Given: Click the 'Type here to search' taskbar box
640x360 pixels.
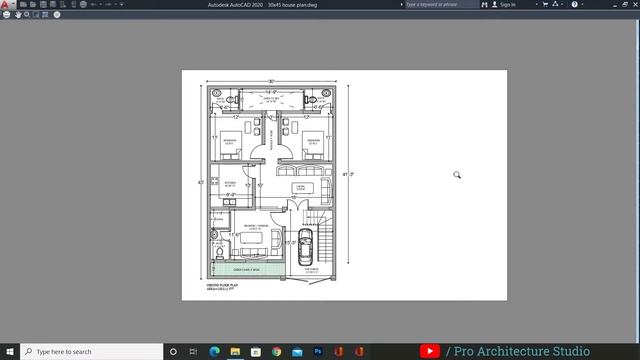Looking at the screenshot, I should point(91,351).
